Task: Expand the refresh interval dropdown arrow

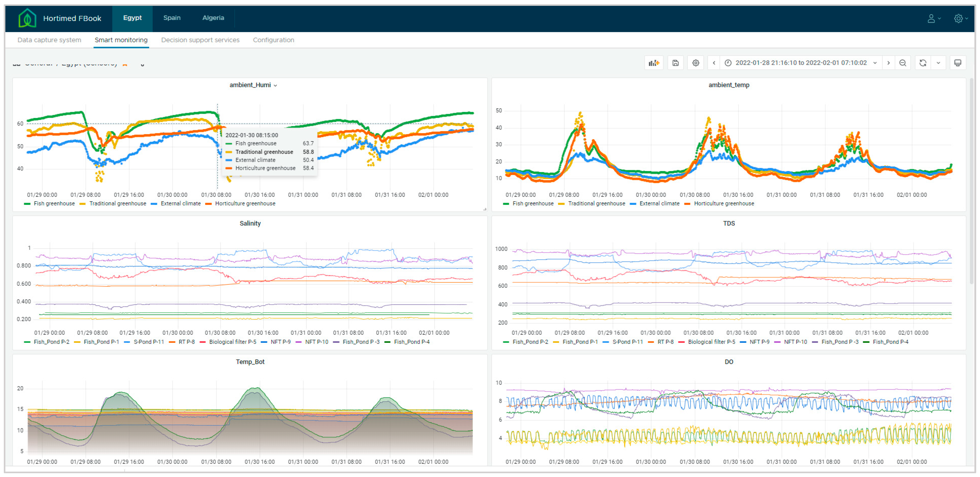Action: 938,63
